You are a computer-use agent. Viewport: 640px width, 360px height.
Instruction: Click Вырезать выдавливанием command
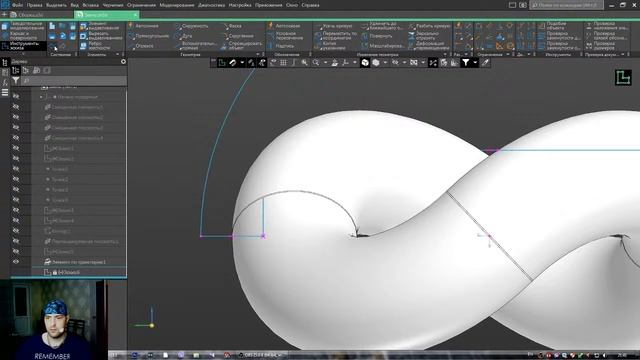(100, 36)
